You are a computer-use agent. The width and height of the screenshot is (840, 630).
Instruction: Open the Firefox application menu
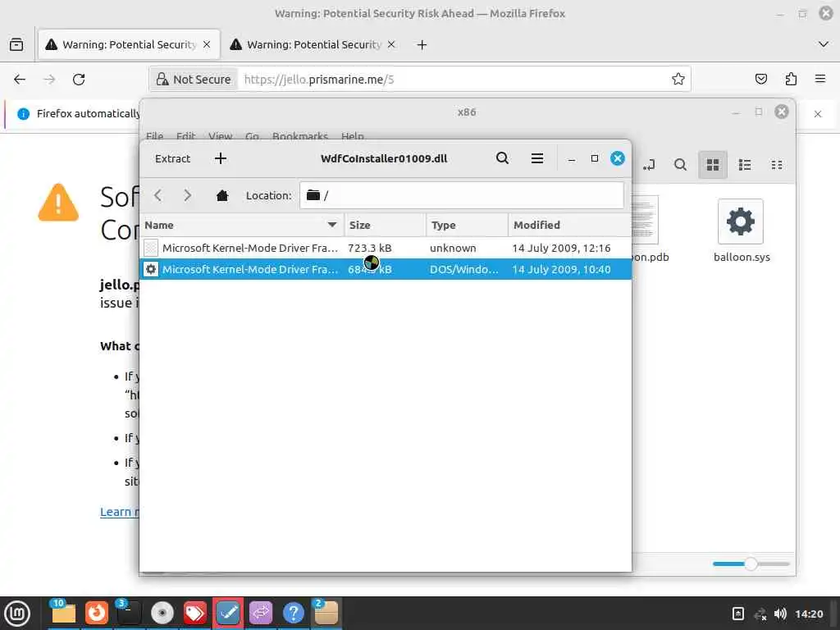(820, 80)
